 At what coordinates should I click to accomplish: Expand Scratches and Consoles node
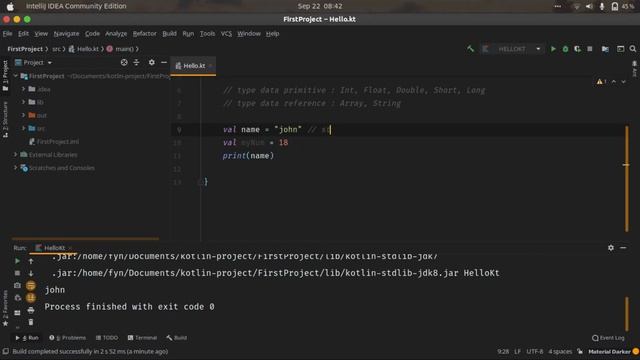[16, 168]
